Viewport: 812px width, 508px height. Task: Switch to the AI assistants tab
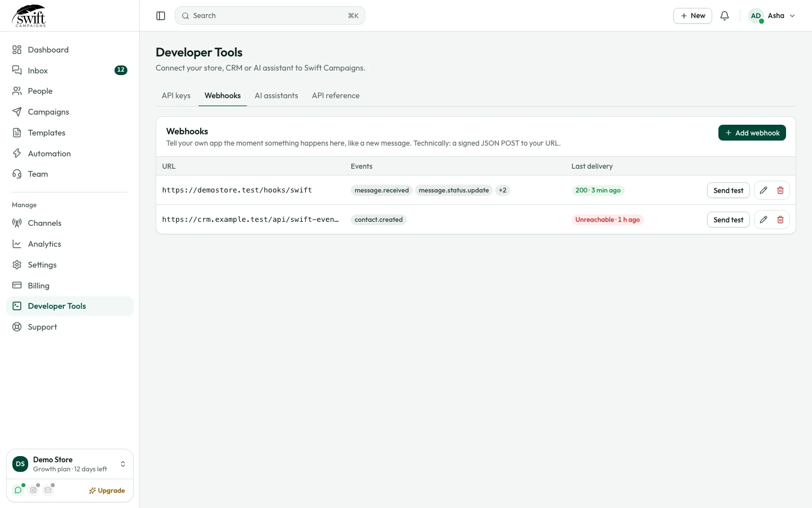point(276,95)
